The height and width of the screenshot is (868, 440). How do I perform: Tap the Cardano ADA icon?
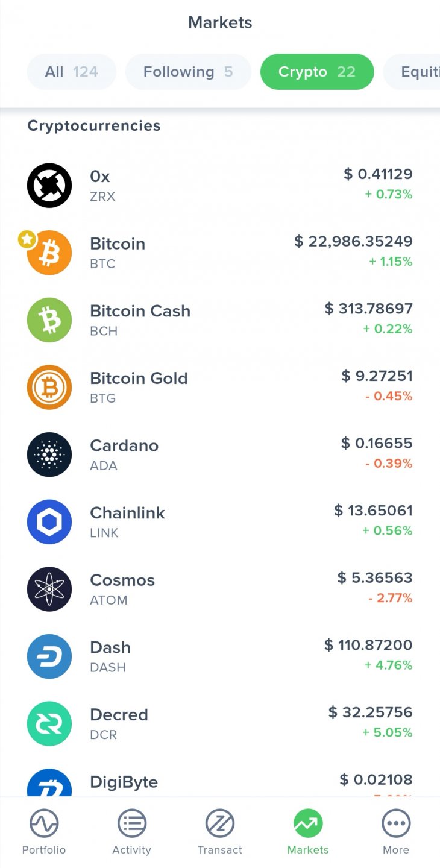(49, 454)
